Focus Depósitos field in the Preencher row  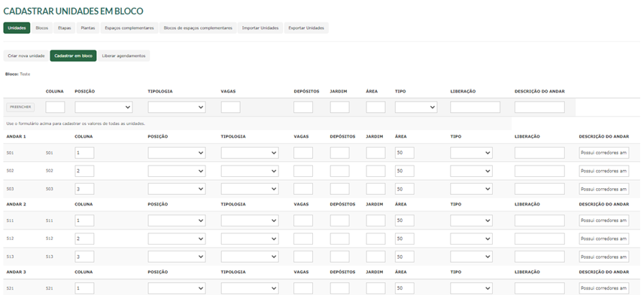click(x=303, y=107)
